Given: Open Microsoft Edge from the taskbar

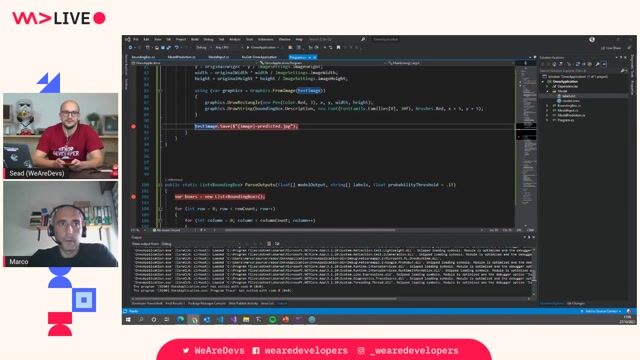Looking at the screenshot, I should pyautogui.click(x=180, y=320).
